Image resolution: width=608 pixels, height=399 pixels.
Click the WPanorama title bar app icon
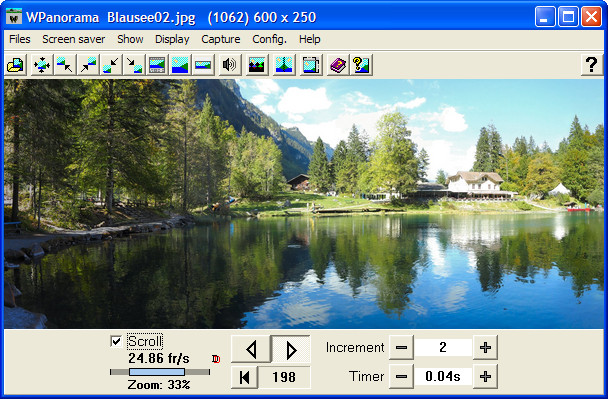(x=14, y=17)
